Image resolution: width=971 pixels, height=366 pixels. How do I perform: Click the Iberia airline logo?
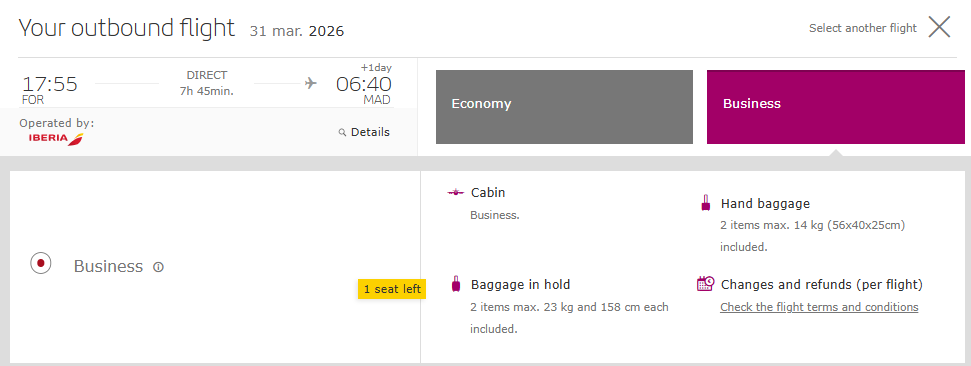click(56, 139)
